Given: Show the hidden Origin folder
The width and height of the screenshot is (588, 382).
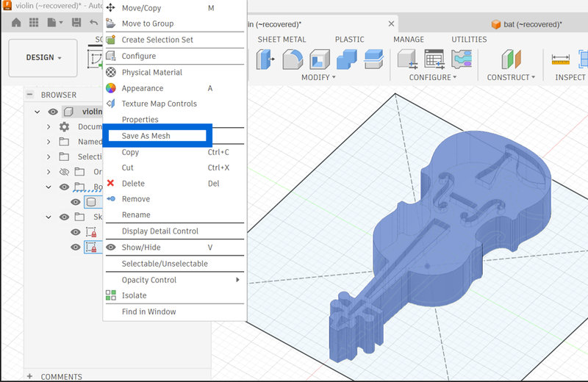Looking at the screenshot, I should [64, 172].
